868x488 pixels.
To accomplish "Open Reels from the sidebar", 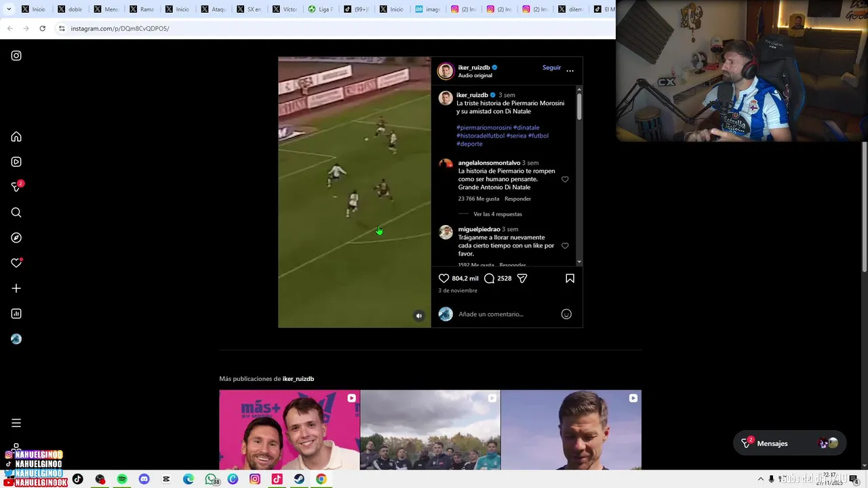I will click(16, 162).
